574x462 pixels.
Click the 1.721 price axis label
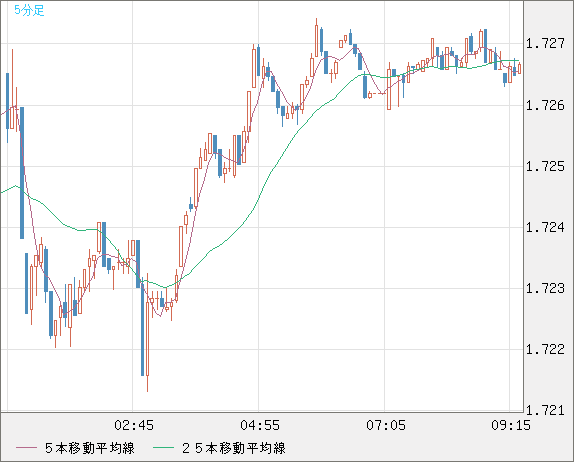545,410
